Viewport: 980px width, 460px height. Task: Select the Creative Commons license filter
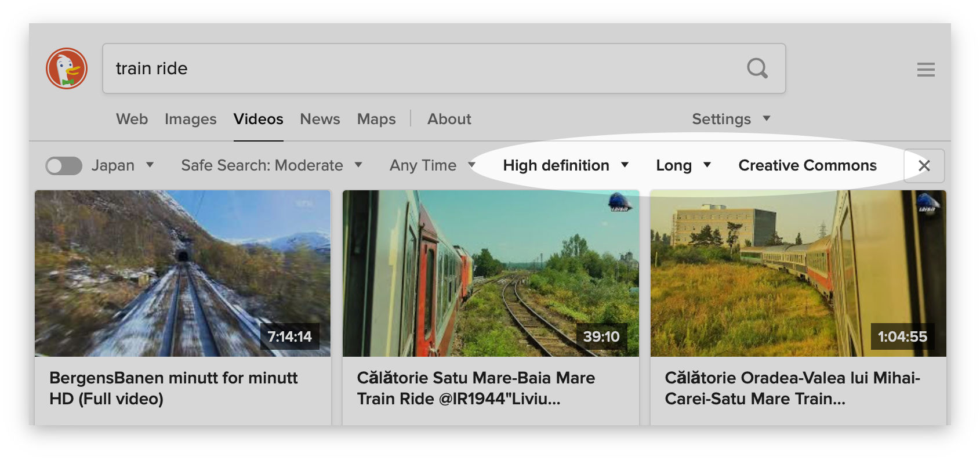tap(807, 165)
